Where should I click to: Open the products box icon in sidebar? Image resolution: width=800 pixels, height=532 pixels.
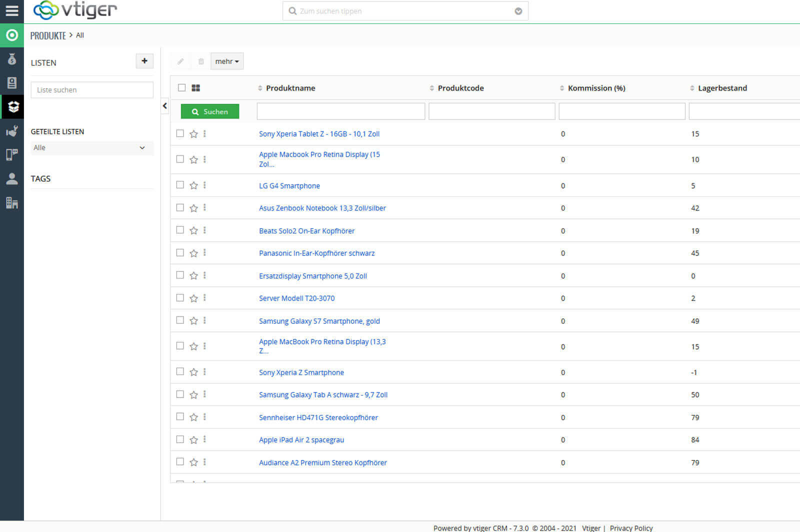[x=12, y=106]
